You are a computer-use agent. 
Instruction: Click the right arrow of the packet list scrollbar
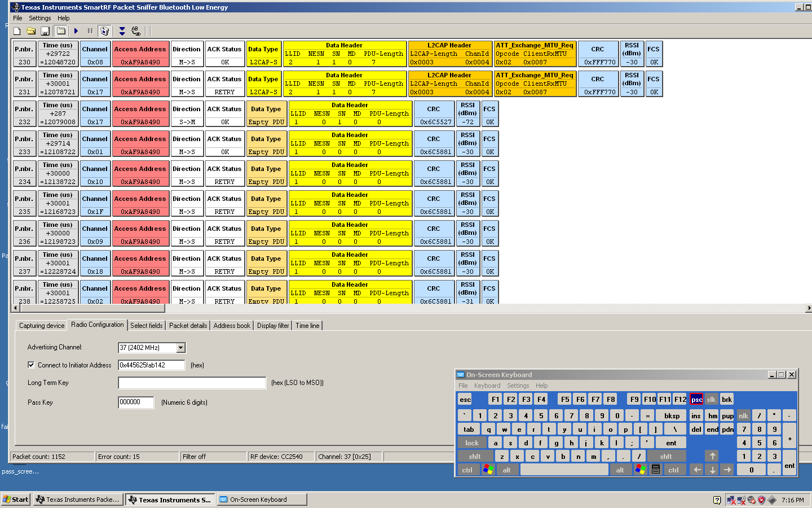[x=809, y=308]
